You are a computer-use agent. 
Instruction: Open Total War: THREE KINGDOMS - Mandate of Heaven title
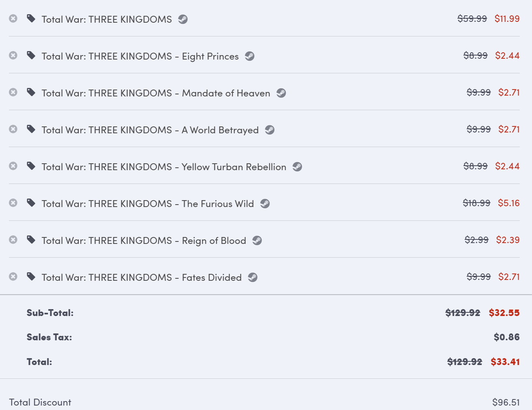(x=156, y=93)
